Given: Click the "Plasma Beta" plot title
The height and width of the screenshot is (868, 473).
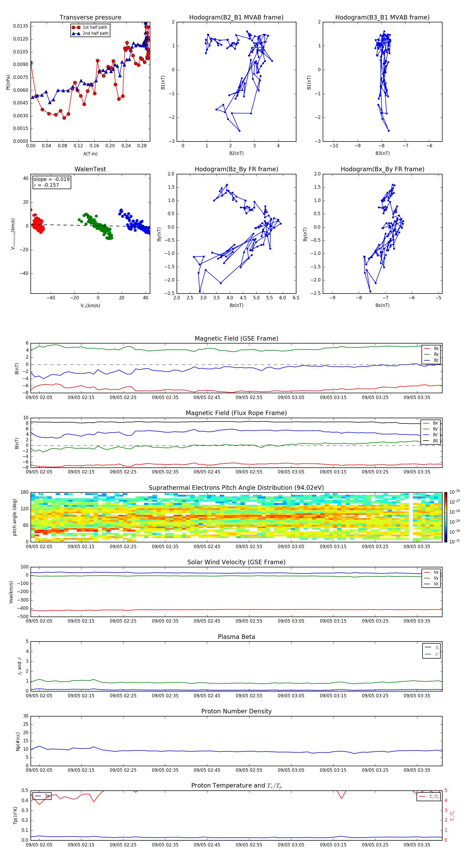Looking at the screenshot, I should (236, 637).
